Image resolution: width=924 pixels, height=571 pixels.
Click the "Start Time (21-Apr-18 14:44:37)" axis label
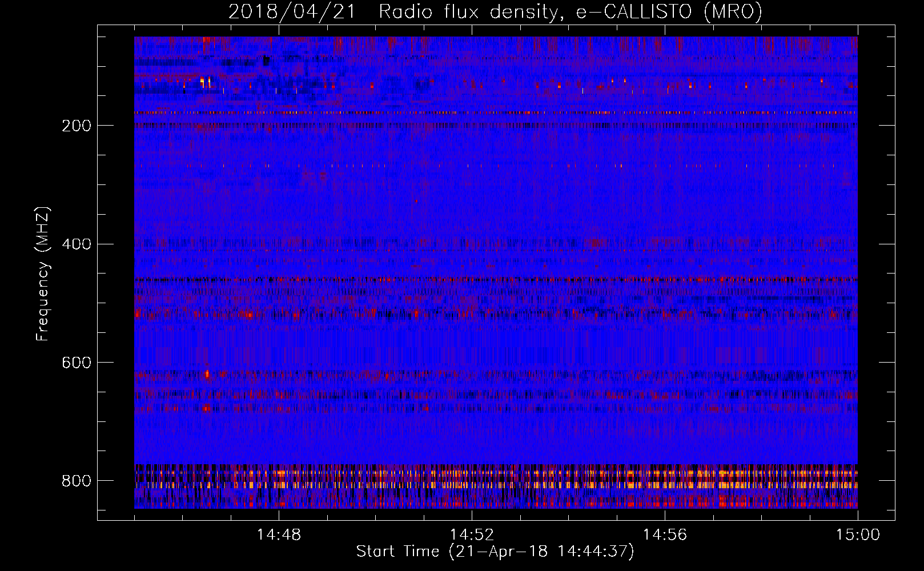495,552
